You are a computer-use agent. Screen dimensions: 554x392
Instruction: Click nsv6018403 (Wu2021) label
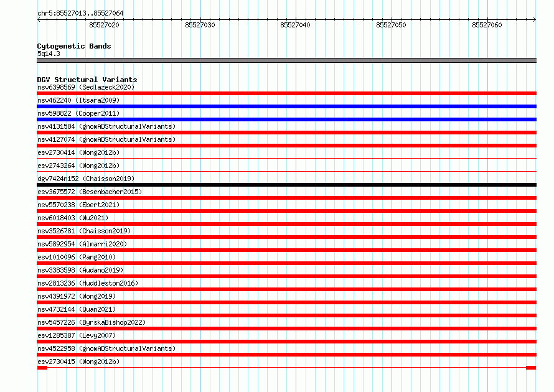click(x=73, y=218)
